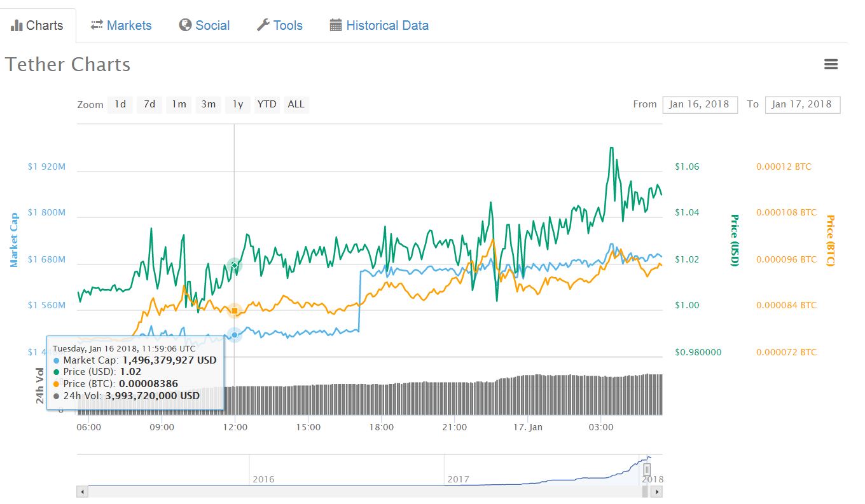Open the Social tab
This screenshot has height=504, width=865.
[204, 25]
